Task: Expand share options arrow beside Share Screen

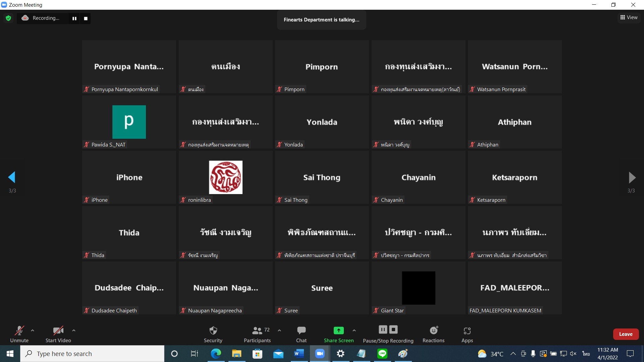Action: [354, 330]
